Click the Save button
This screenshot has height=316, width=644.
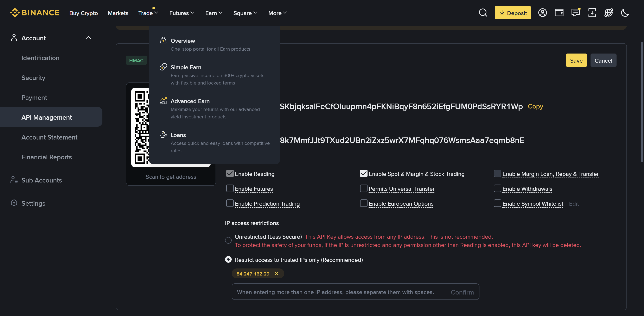(576, 60)
